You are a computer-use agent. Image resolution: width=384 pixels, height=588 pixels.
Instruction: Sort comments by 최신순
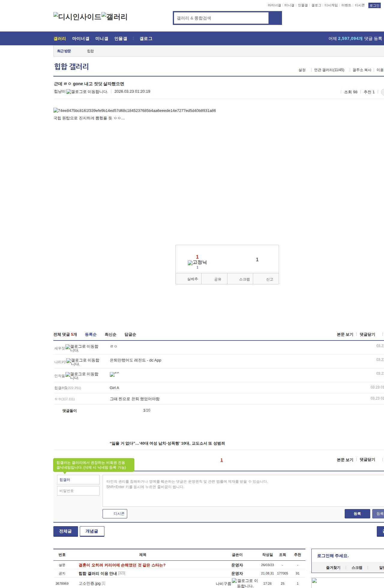[110, 334]
